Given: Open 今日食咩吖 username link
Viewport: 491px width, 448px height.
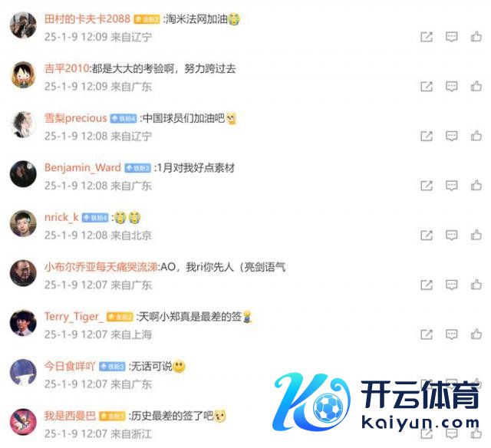Looking at the screenshot, I should (x=70, y=366).
